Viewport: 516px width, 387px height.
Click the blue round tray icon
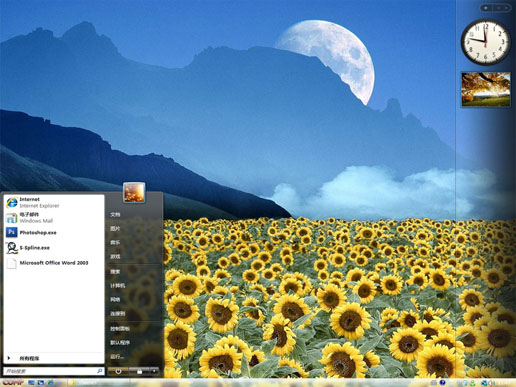tap(443, 383)
